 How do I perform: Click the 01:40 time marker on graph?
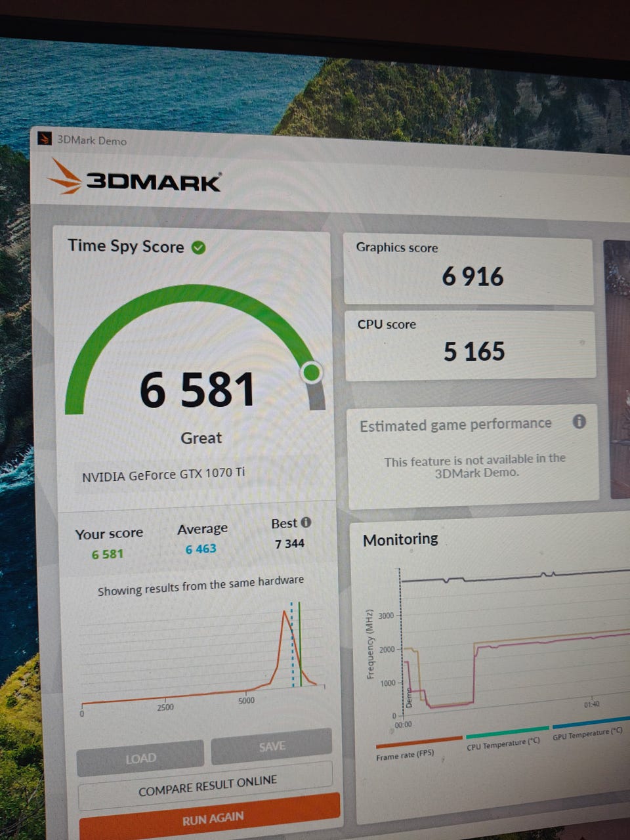591,704
